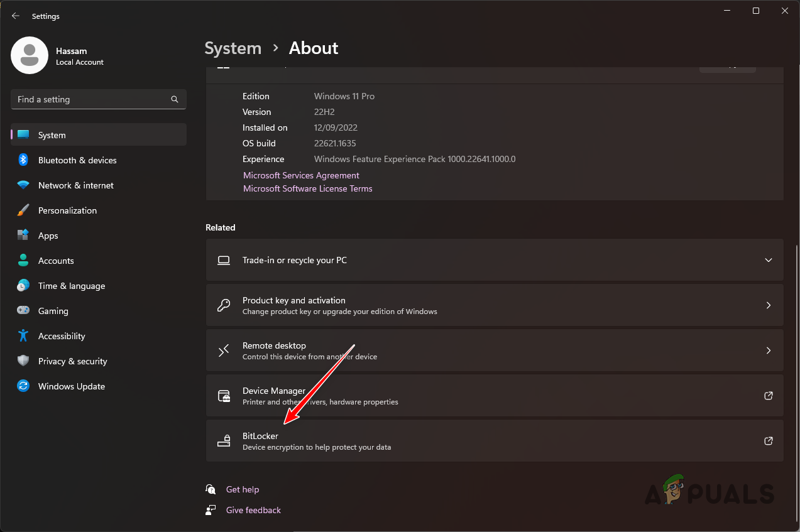Open BitLocker via its external-link icon

coord(768,441)
